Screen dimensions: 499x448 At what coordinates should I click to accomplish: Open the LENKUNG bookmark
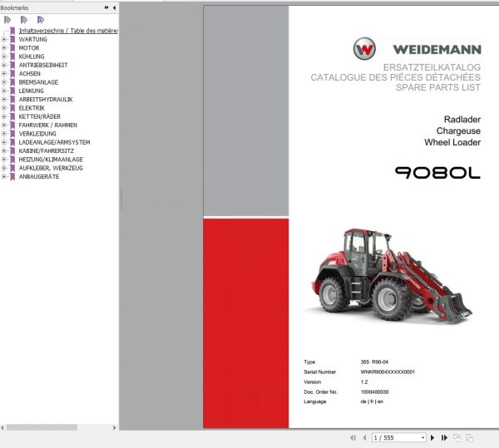pos(32,91)
